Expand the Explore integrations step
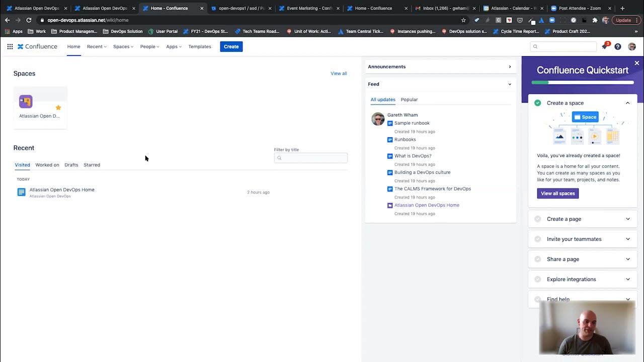Image resolution: width=644 pixels, height=362 pixels. 583,279
